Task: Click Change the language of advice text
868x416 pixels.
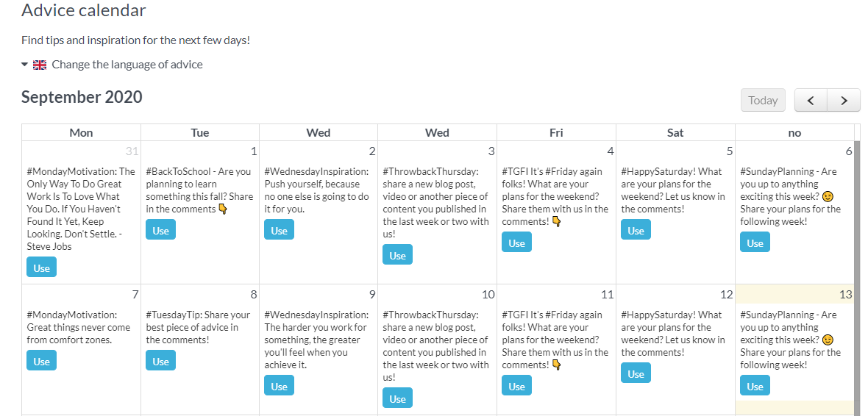Action: (x=127, y=65)
